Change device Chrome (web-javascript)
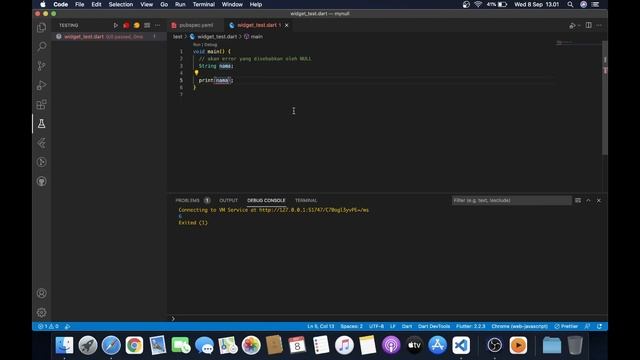This screenshot has height=360, width=640. click(x=520, y=327)
